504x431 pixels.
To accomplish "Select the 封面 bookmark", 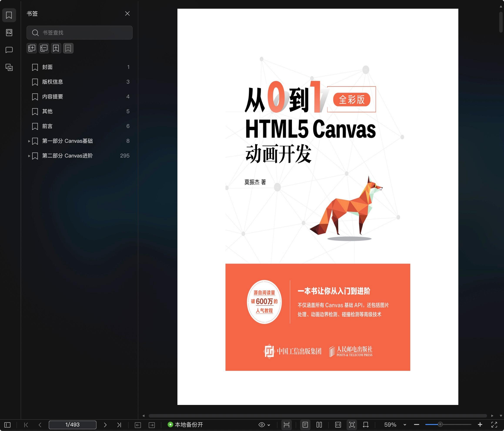I will coord(80,67).
